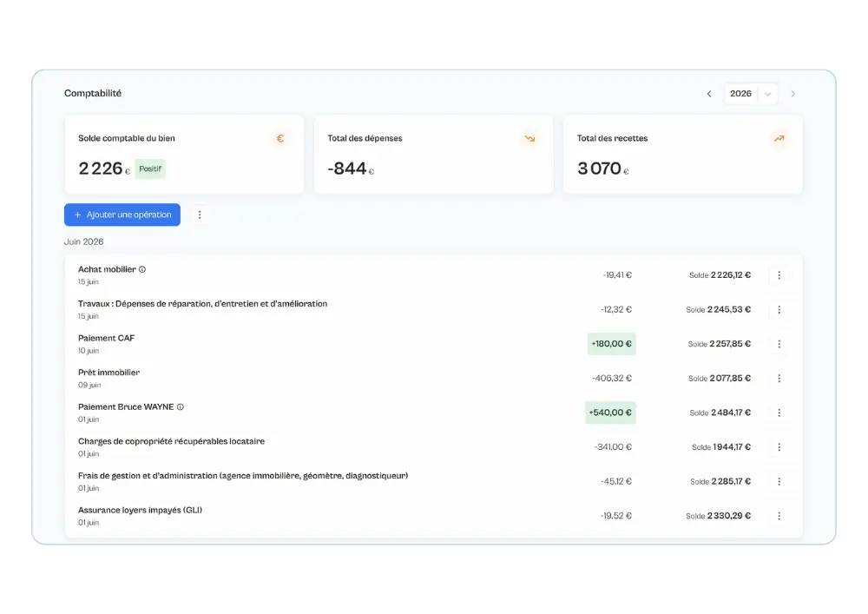Select Travaux : Dépenses de réparation entry
The height and width of the screenshot is (614, 868).
pos(202,304)
